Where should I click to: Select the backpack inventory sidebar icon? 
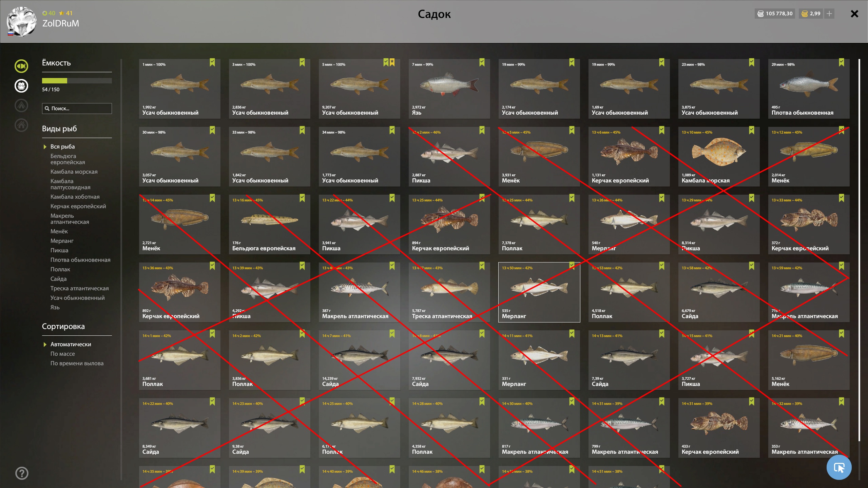pos(21,86)
